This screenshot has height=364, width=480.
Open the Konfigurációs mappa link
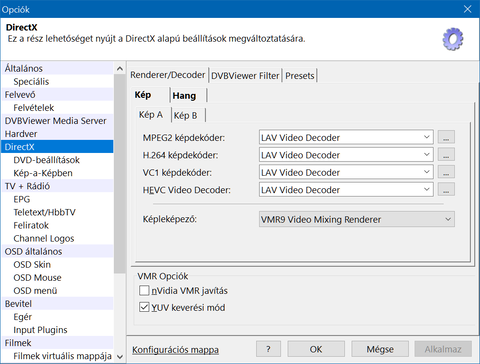(176, 350)
